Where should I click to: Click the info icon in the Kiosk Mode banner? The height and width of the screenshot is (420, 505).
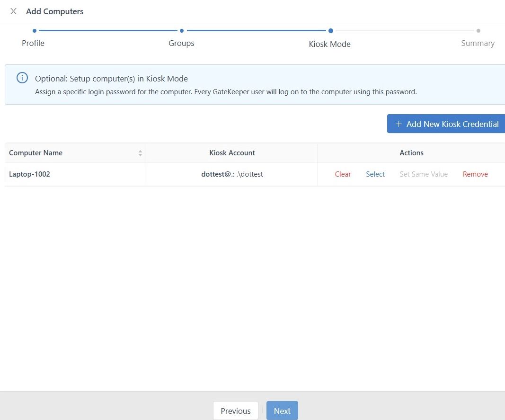point(22,78)
